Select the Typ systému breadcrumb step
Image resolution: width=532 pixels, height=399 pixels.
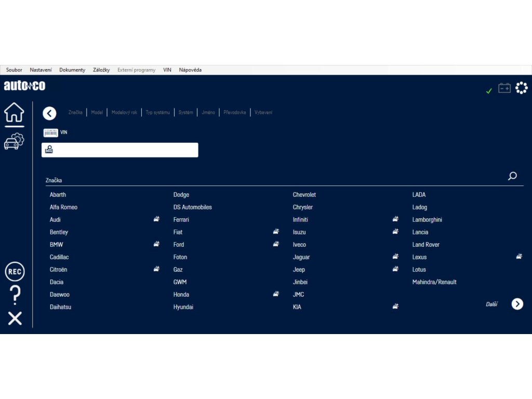click(x=158, y=112)
